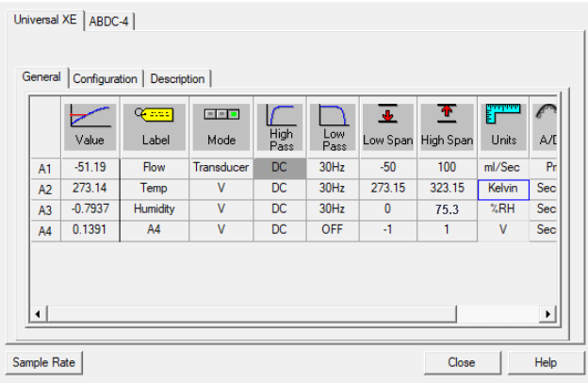Click the Units ruler icon
Viewport: 588px width, 383px height.
(x=503, y=115)
